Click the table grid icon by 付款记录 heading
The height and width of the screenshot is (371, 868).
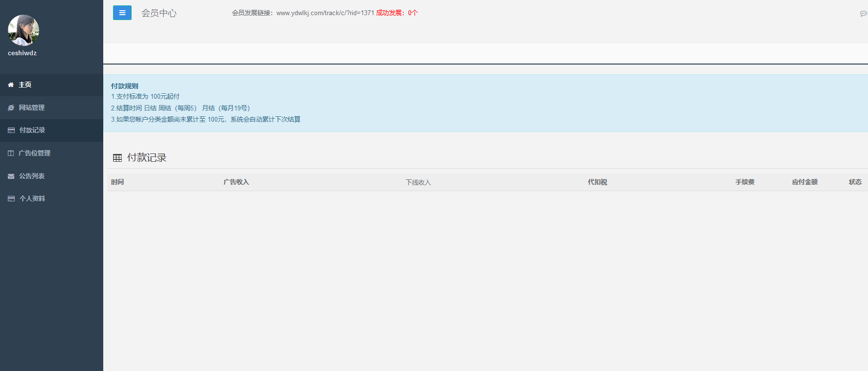117,158
